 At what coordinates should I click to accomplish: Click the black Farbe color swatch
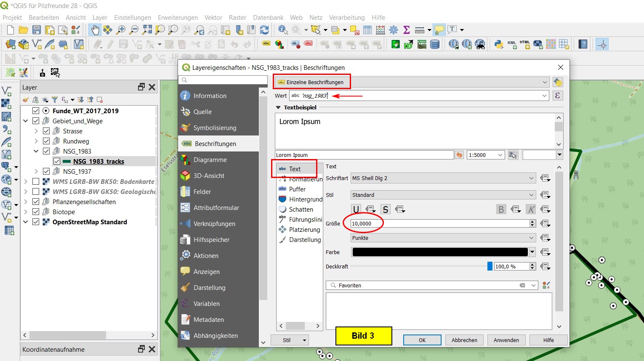440,252
